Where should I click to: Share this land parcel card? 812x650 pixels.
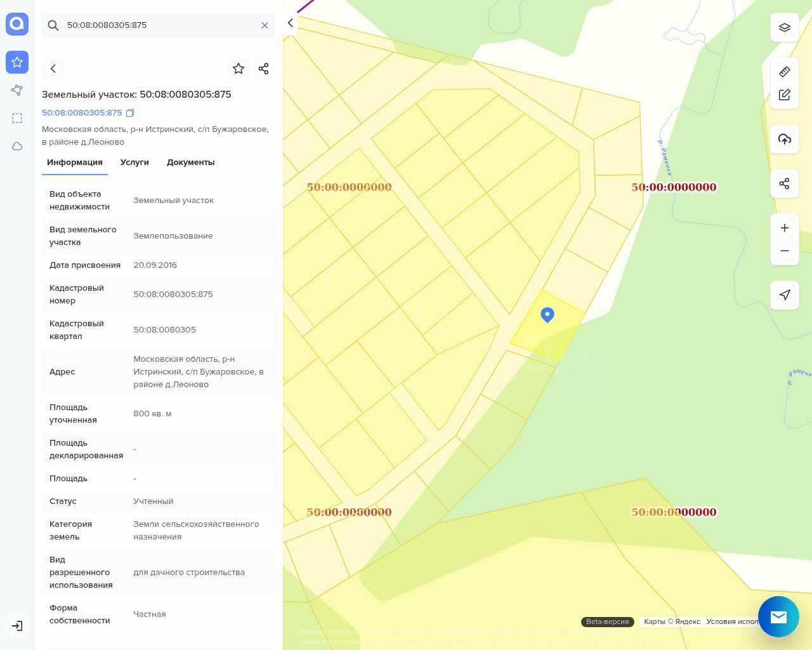tap(264, 69)
